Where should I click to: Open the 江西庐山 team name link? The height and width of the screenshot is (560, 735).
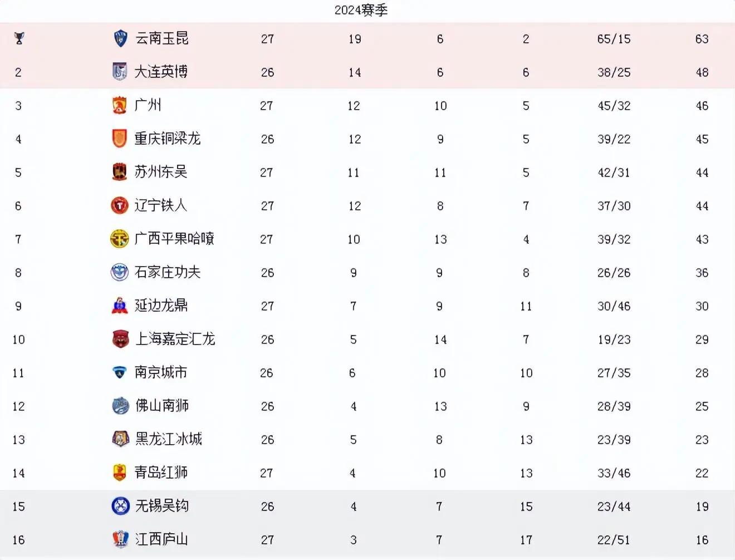click(162, 539)
